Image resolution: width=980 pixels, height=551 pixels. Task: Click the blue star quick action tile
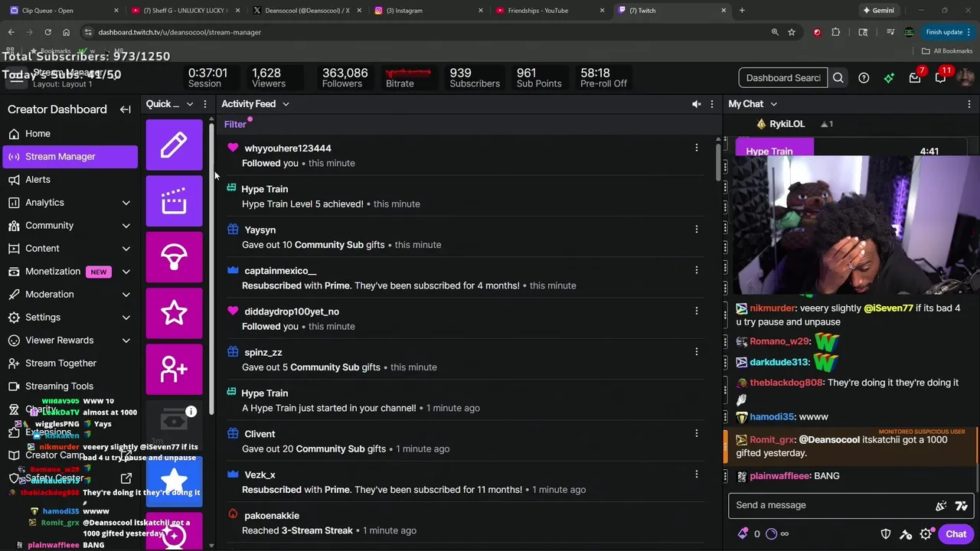pyautogui.click(x=174, y=481)
